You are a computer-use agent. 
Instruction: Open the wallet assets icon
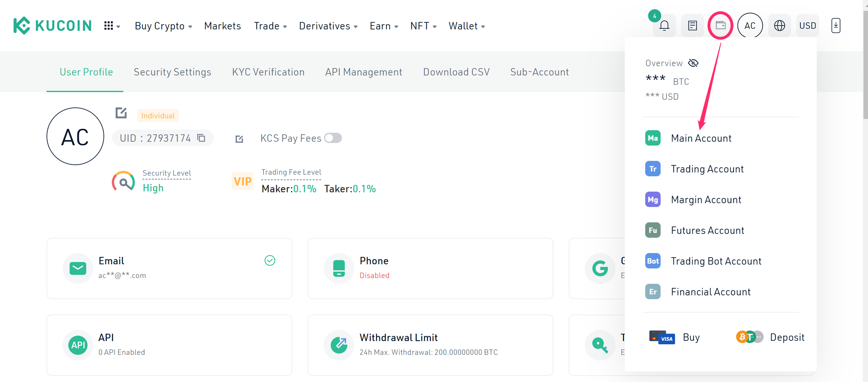720,26
